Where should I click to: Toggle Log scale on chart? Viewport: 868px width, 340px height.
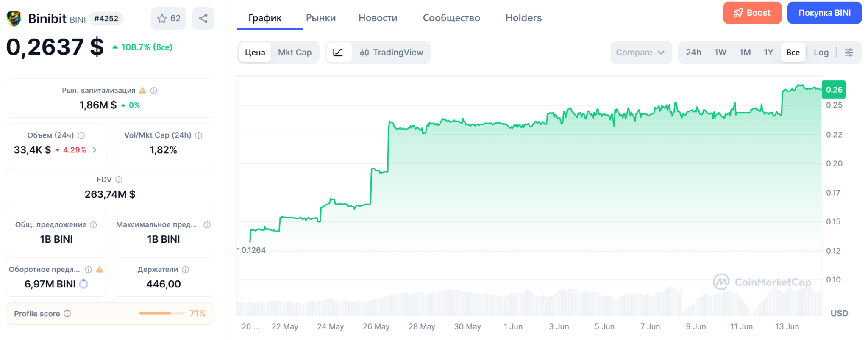[x=821, y=53]
